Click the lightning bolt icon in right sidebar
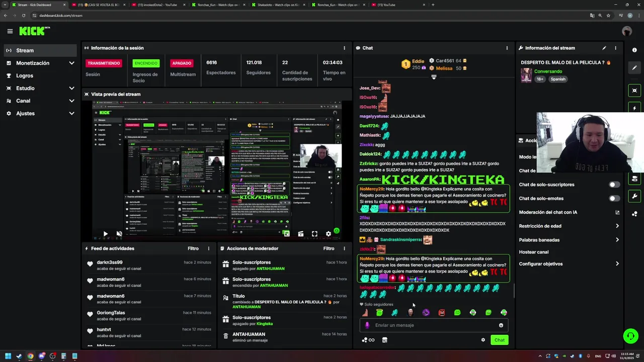644x362 pixels. click(x=634, y=108)
